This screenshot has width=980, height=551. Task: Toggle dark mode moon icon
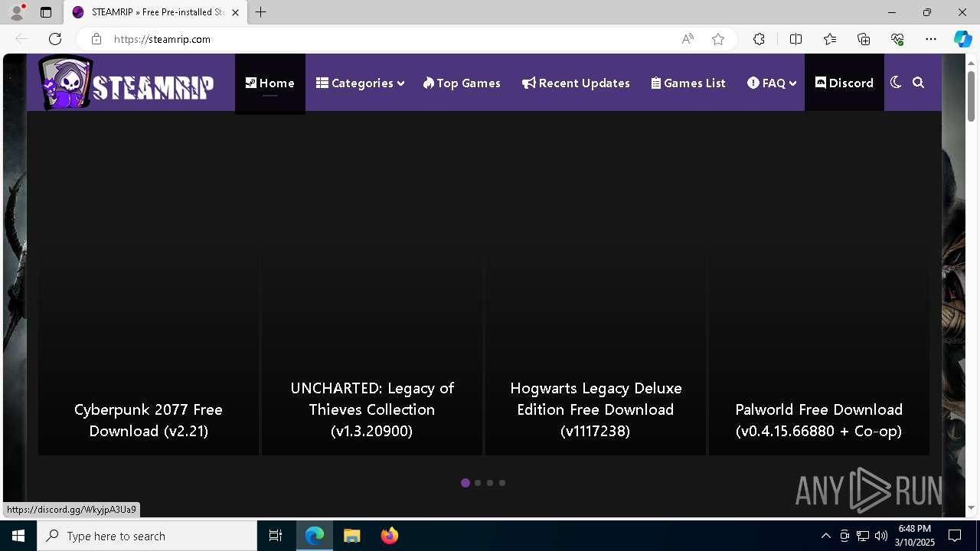click(x=896, y=83)
